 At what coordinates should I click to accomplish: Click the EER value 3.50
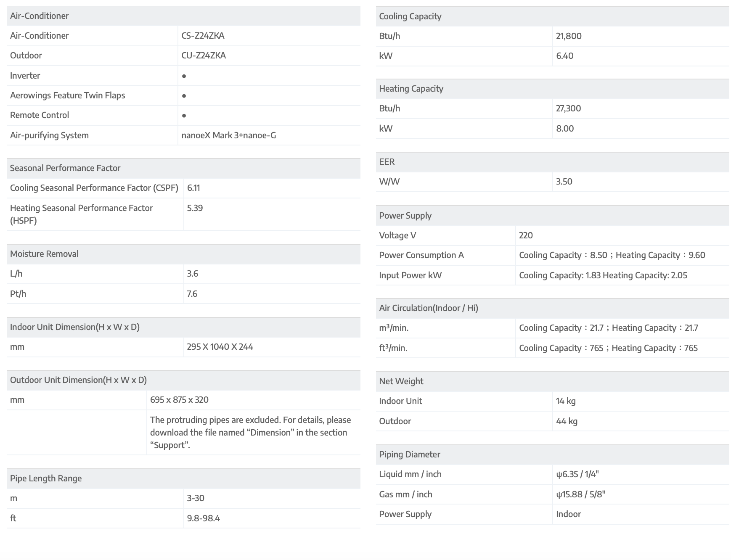click(x=564, y=182)
